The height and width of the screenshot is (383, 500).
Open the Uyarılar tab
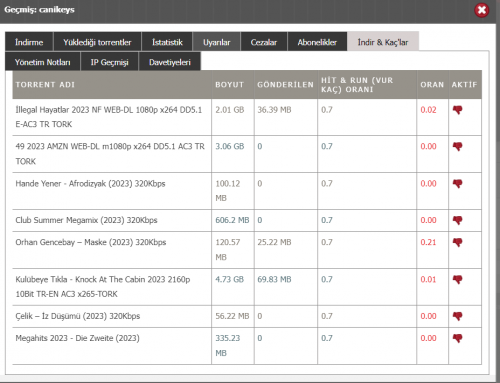click(x=217, y=42)
